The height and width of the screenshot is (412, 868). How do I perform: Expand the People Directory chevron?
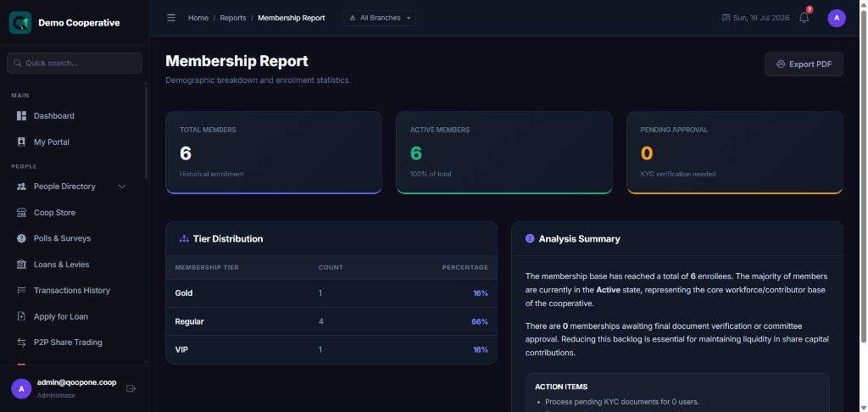(122, 187)
